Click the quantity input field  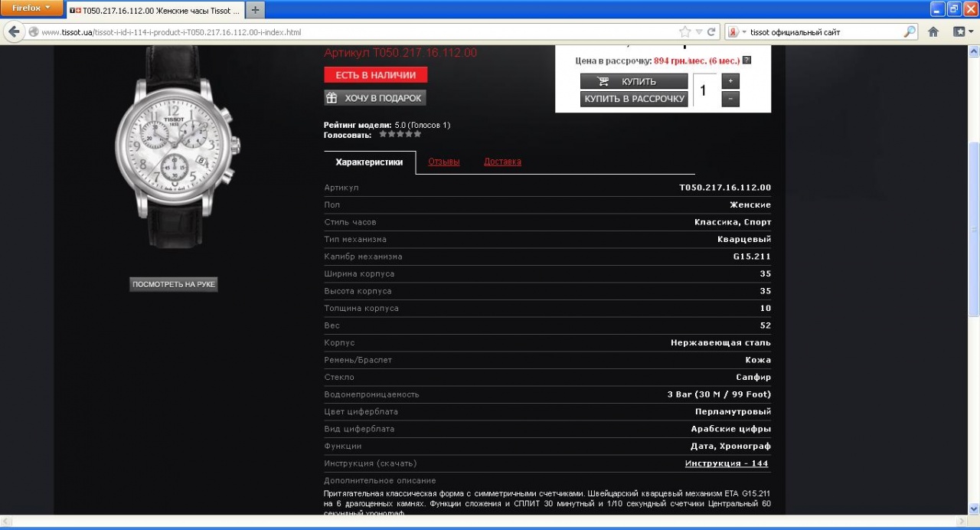point(704,90)
